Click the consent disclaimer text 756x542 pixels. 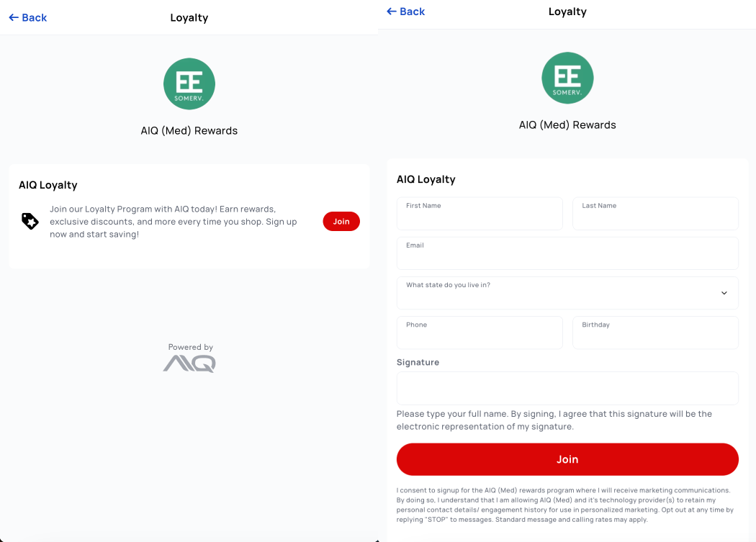pyautogui.click(x=565, y=505)
